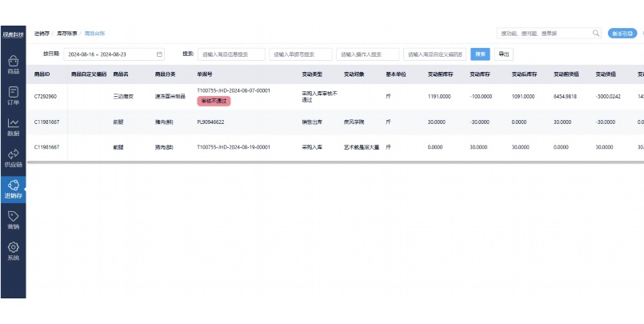Click the 变动后库存 column header
Screen dimensions: 644x324
[x=525, y=74]
